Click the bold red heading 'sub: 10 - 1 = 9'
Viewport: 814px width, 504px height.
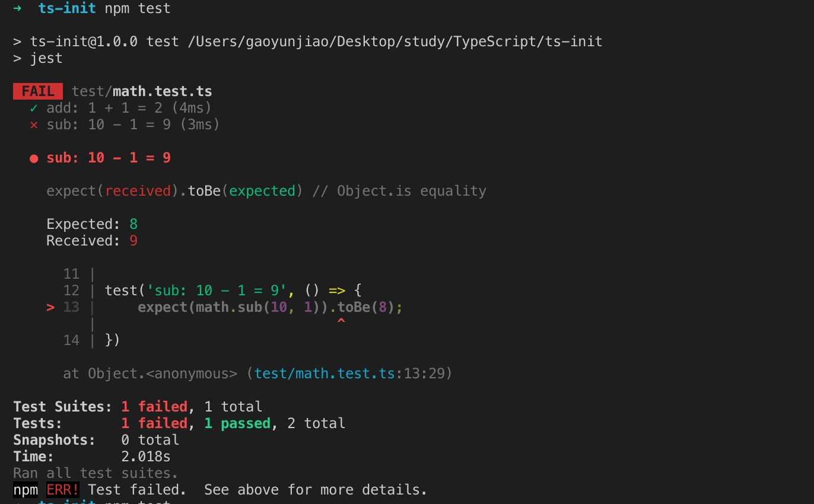click(109, 158)
